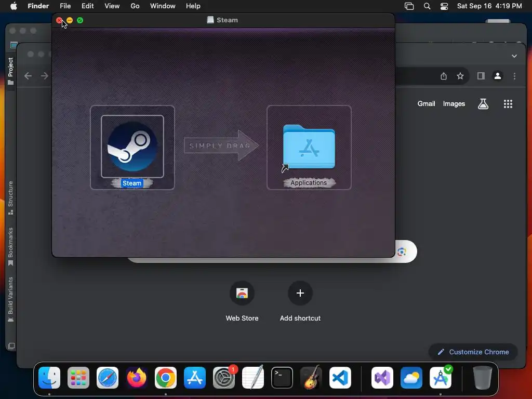Select the Applications label text
This screenshot has width=532, height=399.
[x=309, y=183]
